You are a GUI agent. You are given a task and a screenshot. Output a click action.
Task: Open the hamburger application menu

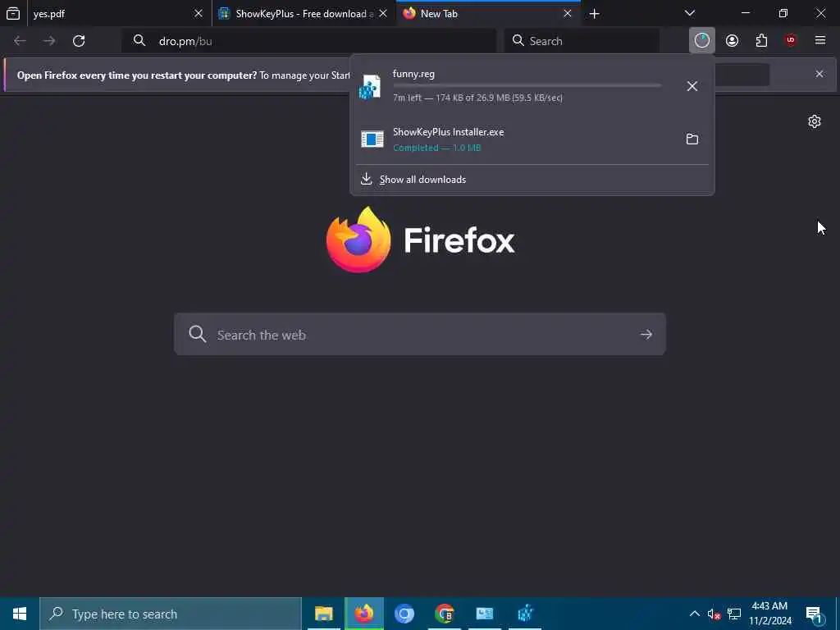820,40
